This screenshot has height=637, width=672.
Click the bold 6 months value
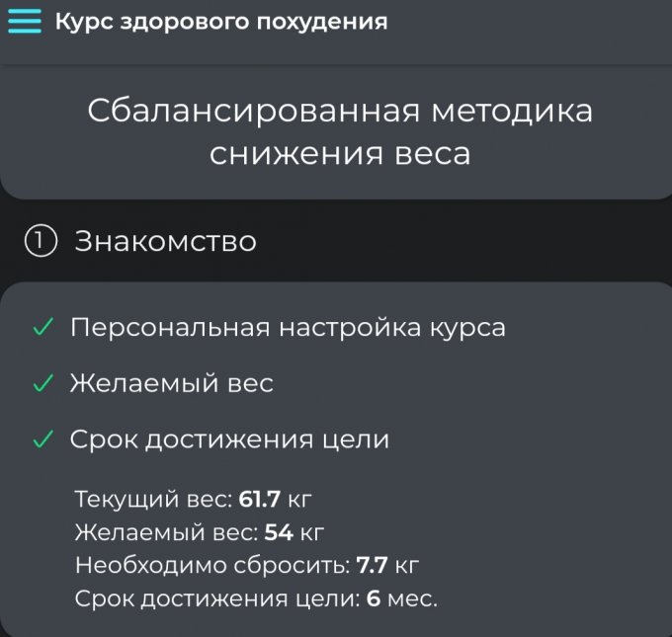click(373, 598)
